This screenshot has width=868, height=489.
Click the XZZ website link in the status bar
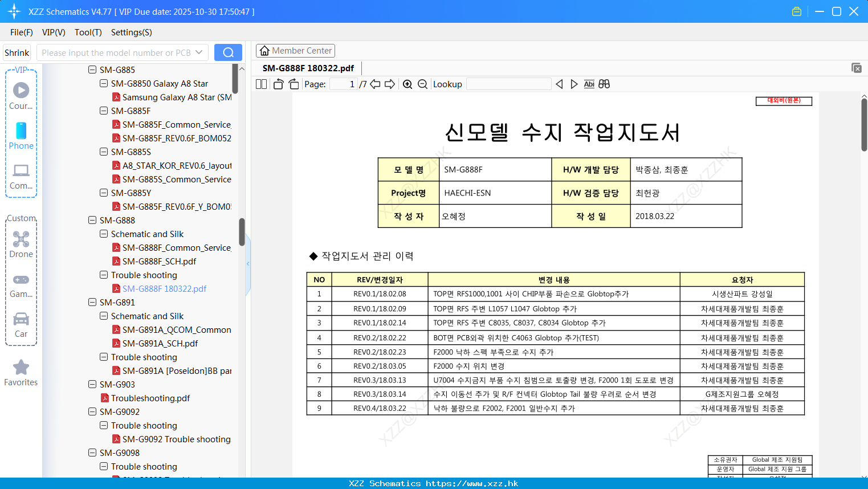tap(472, 483)
